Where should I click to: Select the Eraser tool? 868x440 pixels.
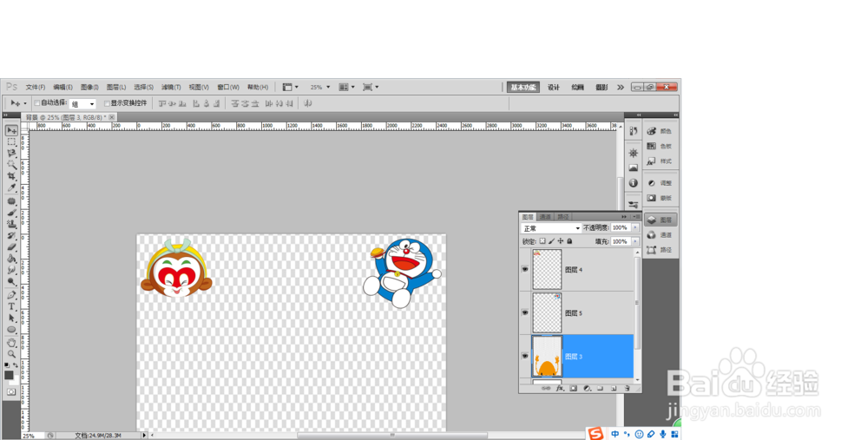11,246
